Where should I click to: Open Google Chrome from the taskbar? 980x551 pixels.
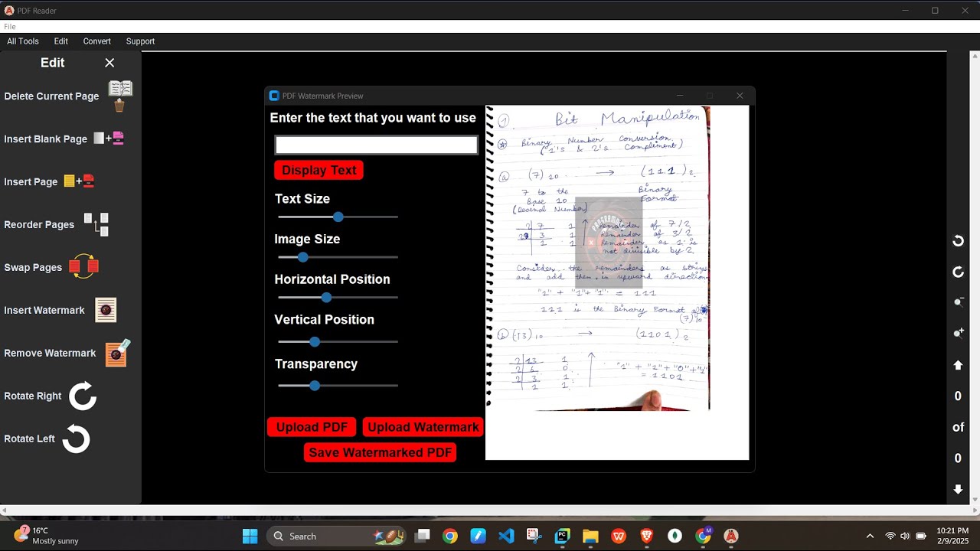coord(450,536)
